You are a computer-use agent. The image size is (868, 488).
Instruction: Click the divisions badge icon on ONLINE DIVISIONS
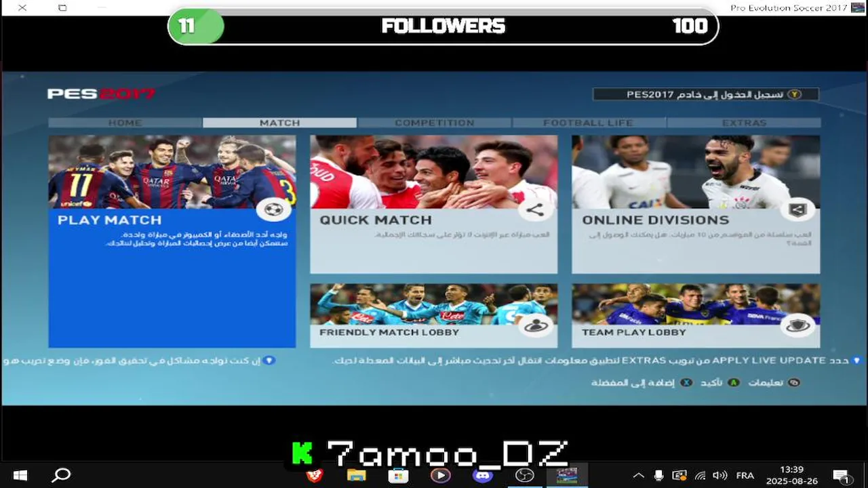tap(797, 210)
